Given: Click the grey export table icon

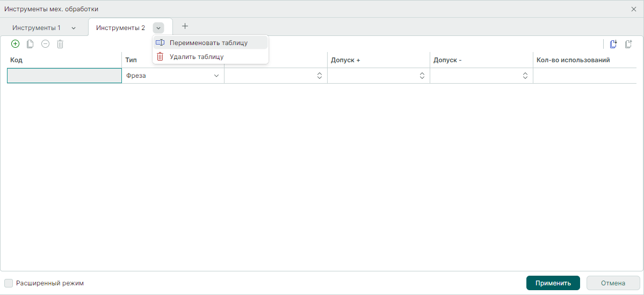Looking at the screenshot, I should tap(628, 44).
